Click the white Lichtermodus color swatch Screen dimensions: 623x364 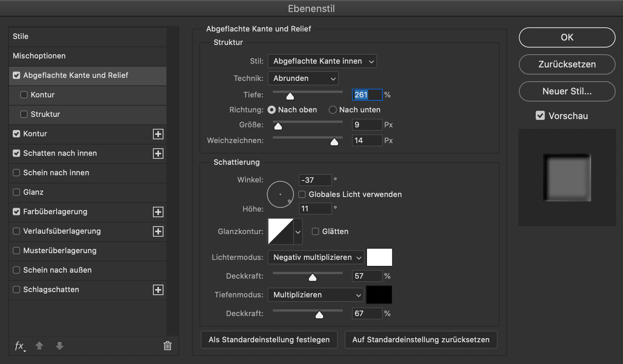click(x=379, y=257)
